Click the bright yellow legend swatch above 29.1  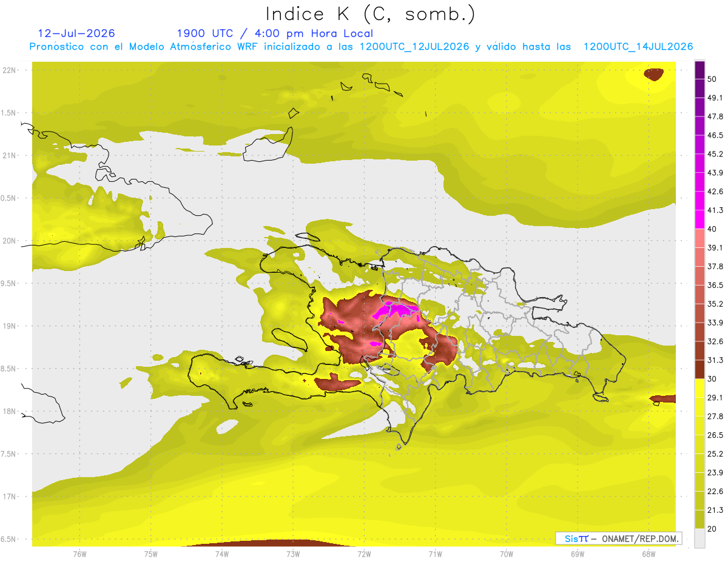click(x=699, y=388)
